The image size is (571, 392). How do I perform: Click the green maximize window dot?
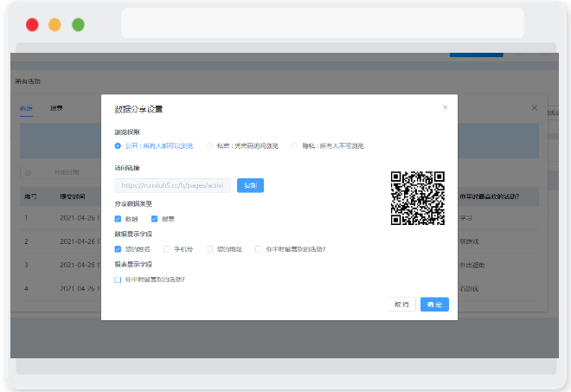78,25
